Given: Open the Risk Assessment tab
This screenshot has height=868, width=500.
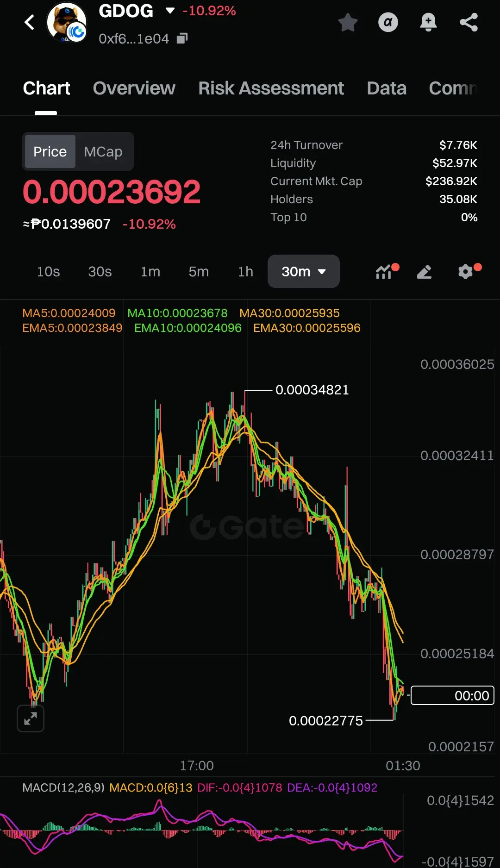Looking at the screenshot, I should click(x=271, y=88).
